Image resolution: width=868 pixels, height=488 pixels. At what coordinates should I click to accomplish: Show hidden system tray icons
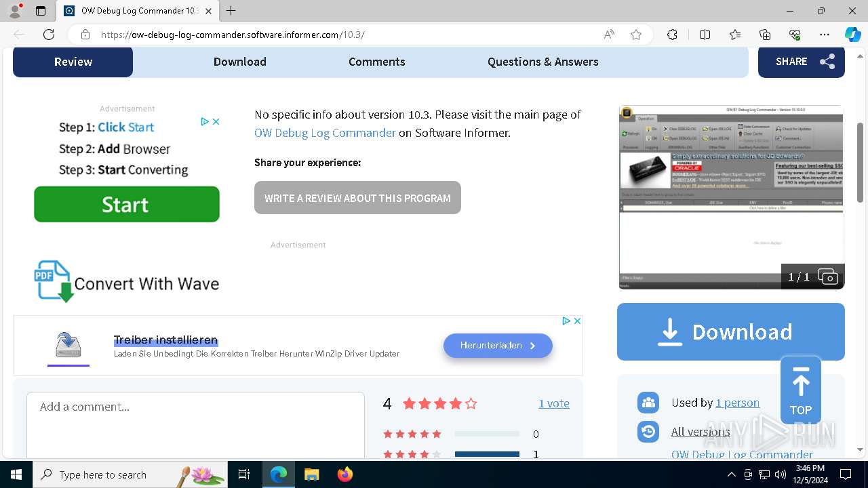(731, 474)
